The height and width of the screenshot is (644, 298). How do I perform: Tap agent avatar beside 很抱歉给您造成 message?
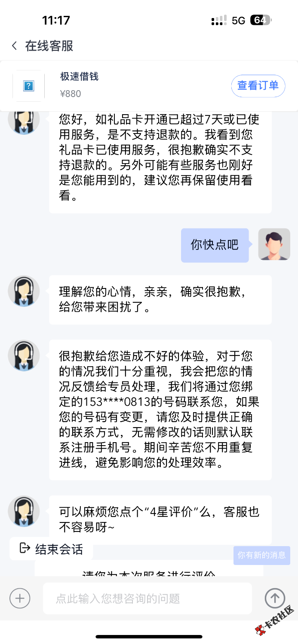click(x=24, y=356)
